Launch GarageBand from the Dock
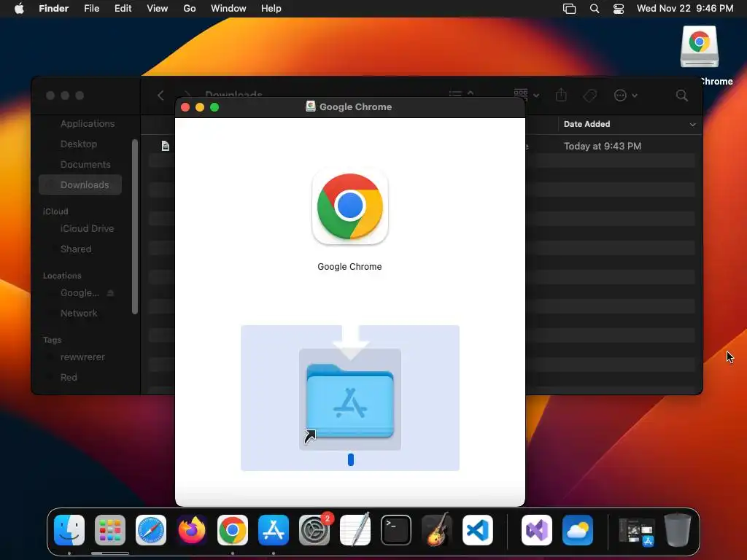 437,529
